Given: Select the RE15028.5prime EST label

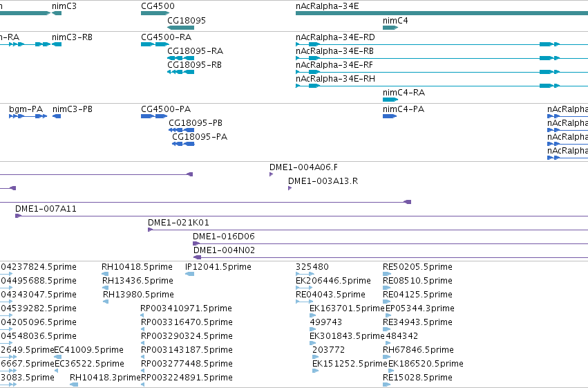Looking at the screenshot, I should (x=417, y=378).
